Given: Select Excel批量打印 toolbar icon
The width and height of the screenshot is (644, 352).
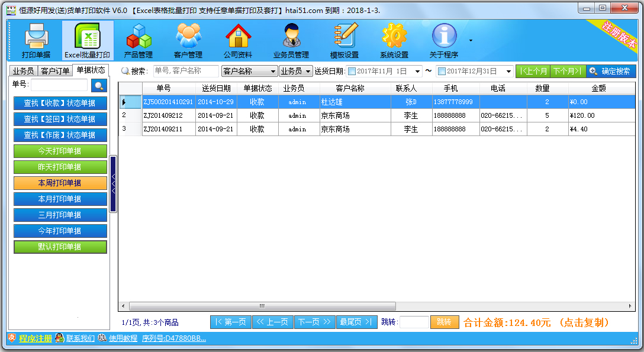Looking at the screenshot, I should [x=87, y=41].
